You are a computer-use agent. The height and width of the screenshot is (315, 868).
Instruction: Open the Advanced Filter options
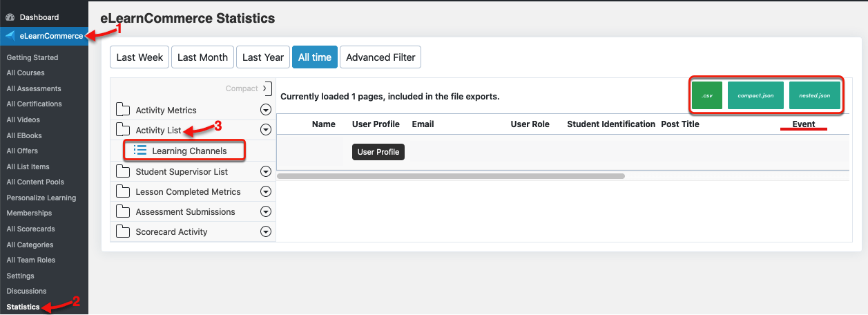click(x=380, y=57)
